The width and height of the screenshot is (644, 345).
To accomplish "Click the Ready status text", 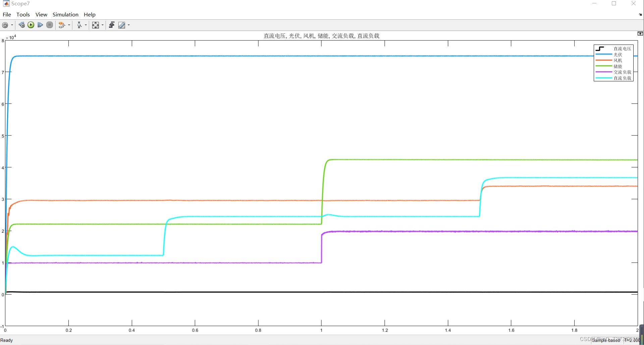I will coord(7,340).
